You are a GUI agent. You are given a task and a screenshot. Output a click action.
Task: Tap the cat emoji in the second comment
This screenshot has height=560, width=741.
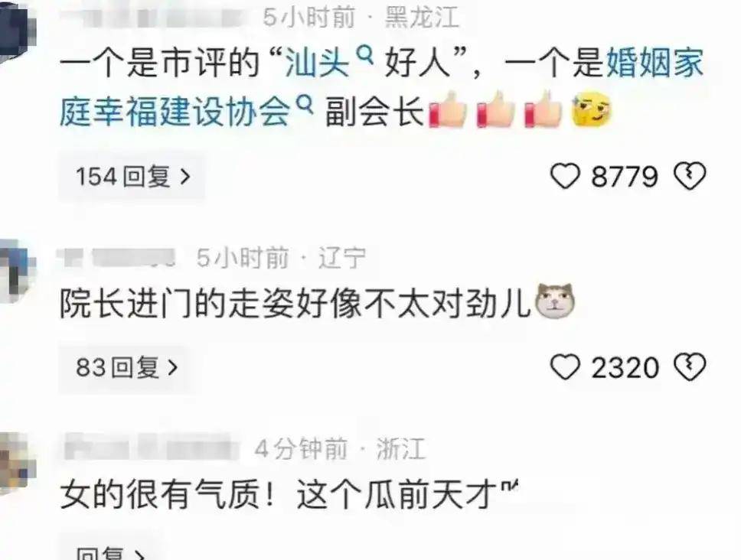555,301
